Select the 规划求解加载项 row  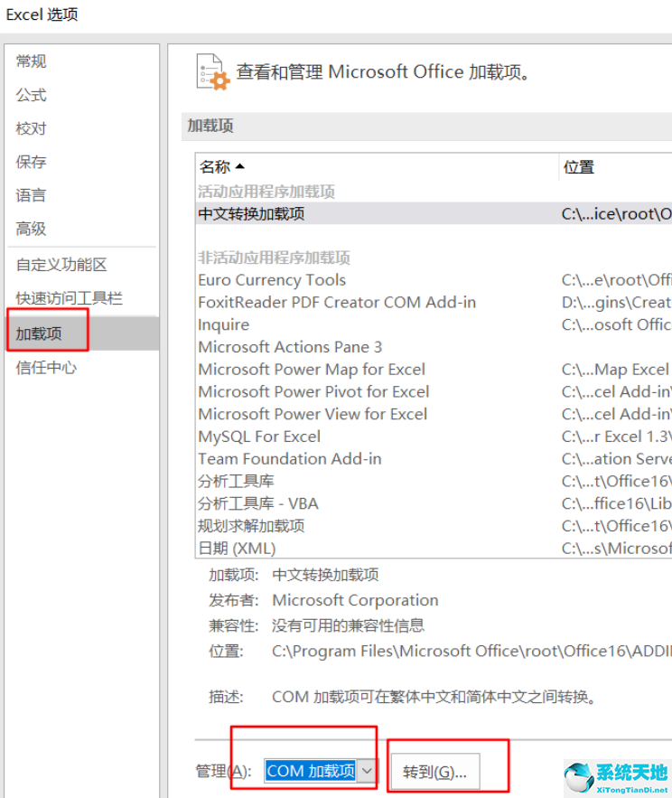tap(434, 526)
